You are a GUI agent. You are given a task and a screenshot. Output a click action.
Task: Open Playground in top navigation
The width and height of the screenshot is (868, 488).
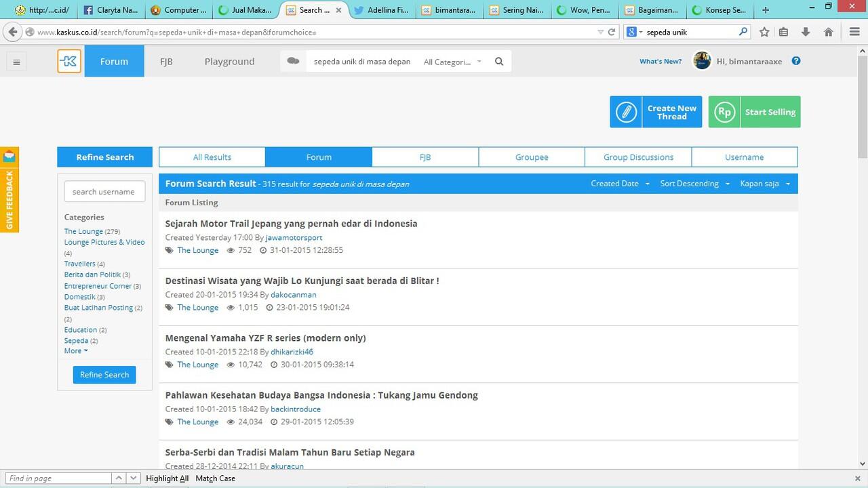pos(229,61)
